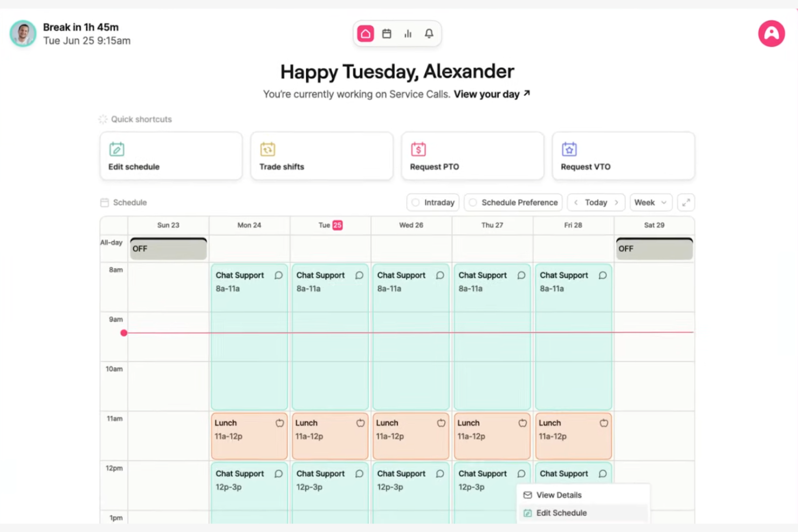Click the Request VTO star calendar icon

569,149
